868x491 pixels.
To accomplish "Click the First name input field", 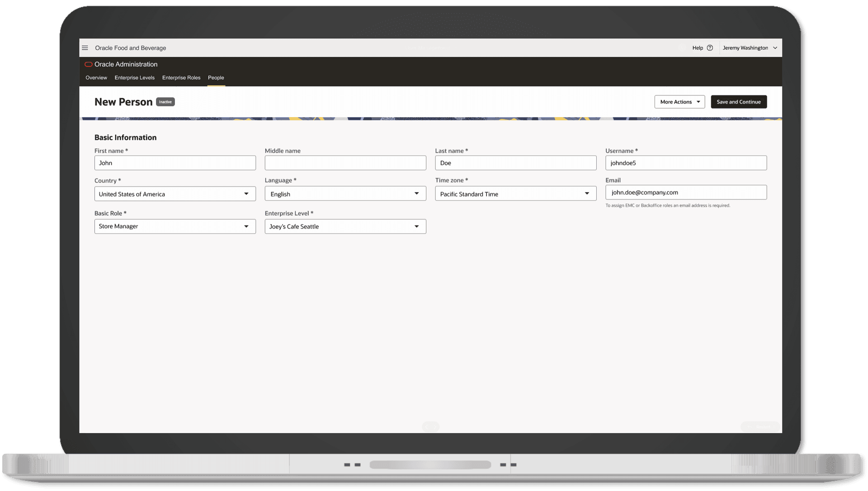I will pyautogui.click(x=175, y=163).
